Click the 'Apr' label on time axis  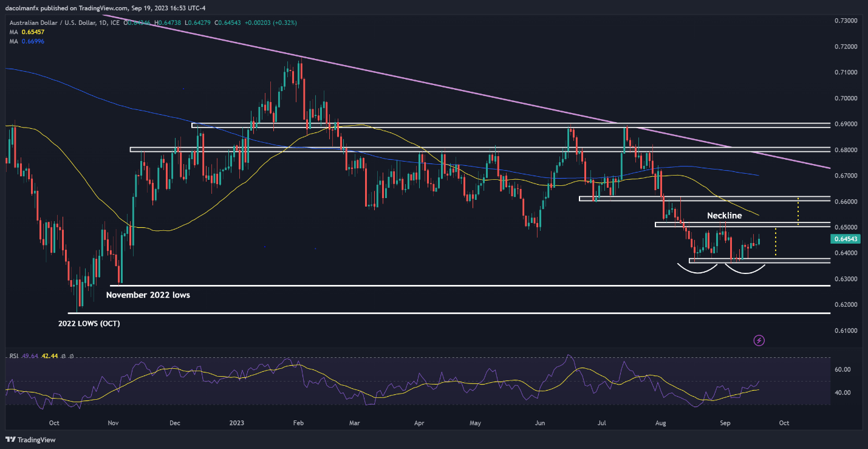coord(419,423)
